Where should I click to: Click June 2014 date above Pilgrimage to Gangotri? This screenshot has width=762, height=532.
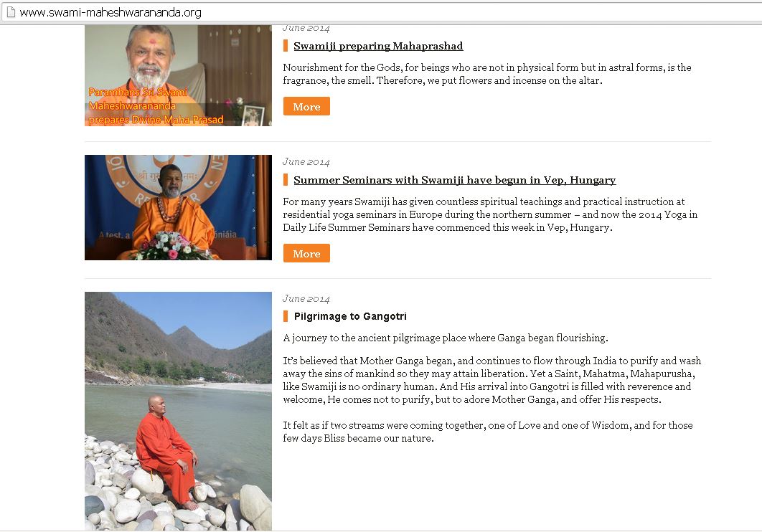[306, 298]
